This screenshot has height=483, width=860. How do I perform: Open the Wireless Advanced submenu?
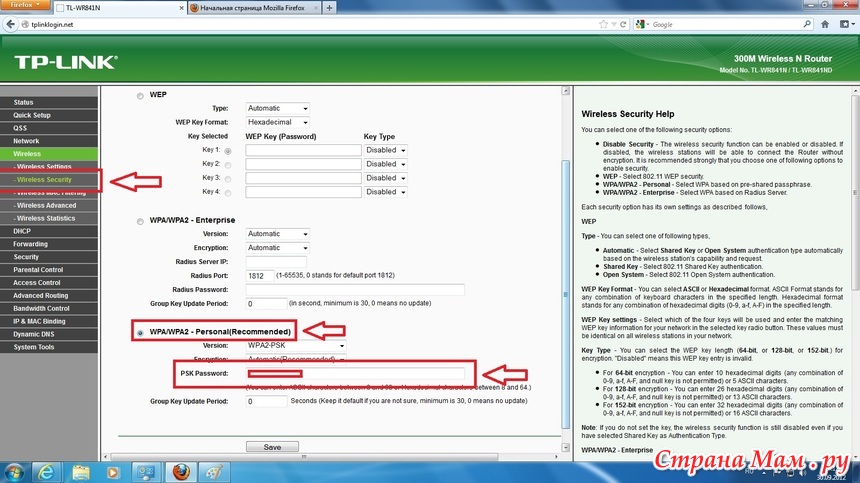coord(49,205)
